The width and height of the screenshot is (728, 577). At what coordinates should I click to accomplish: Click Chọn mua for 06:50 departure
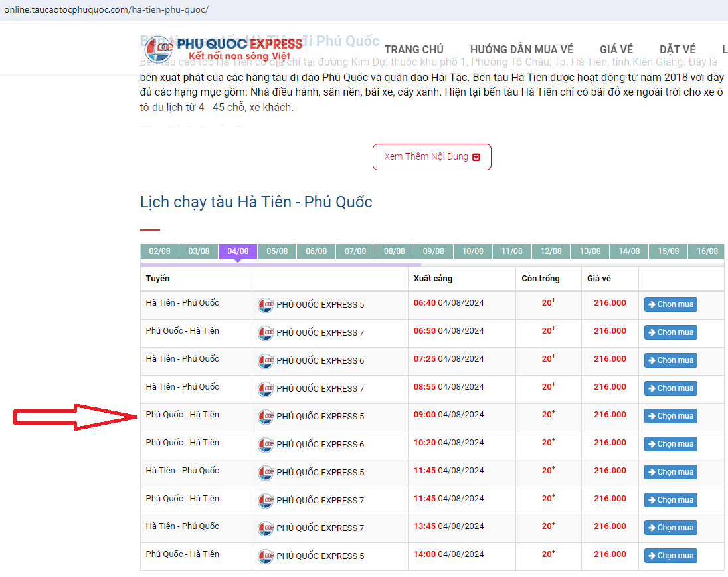(670, 332)
